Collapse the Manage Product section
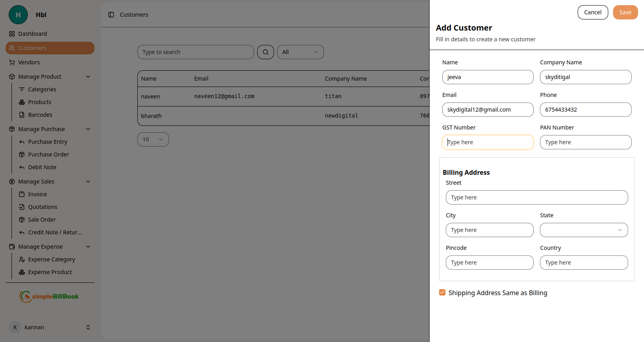The width and height of the screenshot is (644, 342). click(88, 77)
